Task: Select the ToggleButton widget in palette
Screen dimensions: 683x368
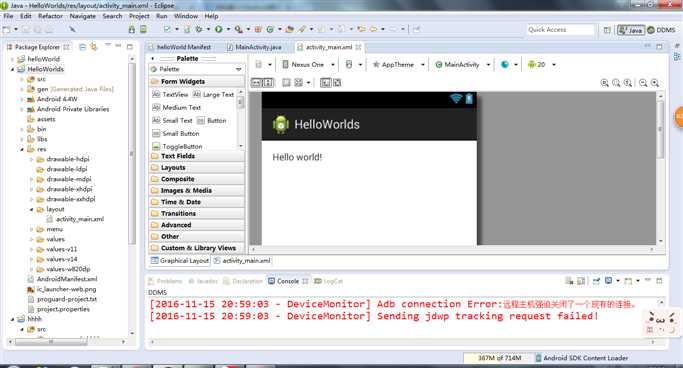Action: [x=178, y=147]
